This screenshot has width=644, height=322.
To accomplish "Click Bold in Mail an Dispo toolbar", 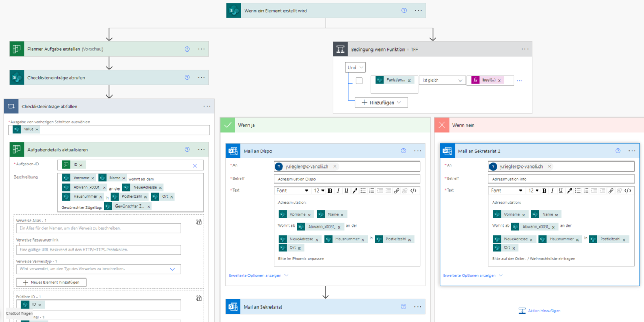I will (x=330, y=191).
